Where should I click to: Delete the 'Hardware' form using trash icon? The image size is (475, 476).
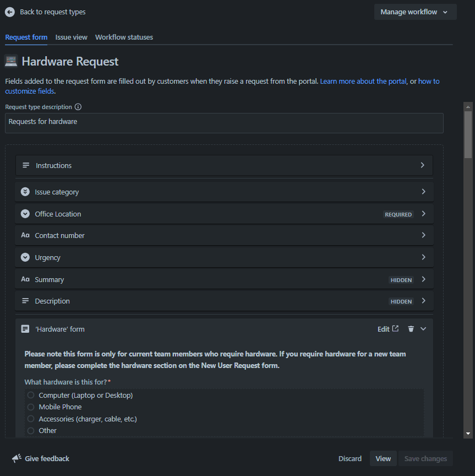point(411,329)
